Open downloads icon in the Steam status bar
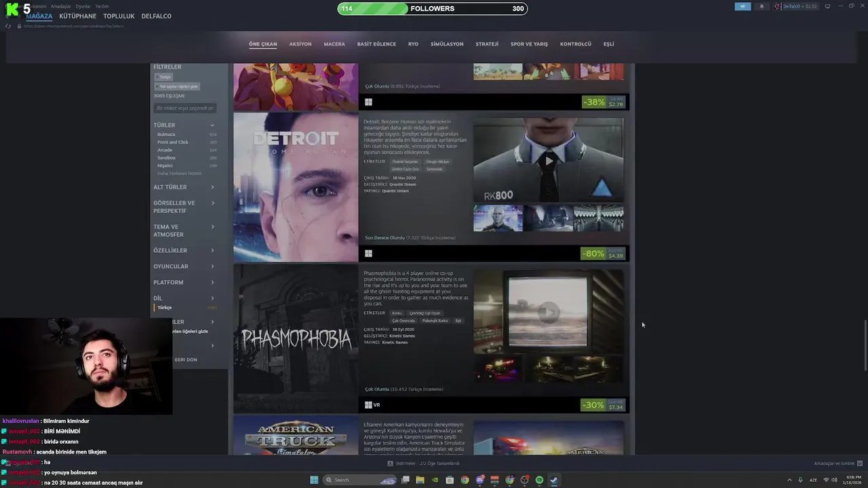The image size is (868, 488). [390, 464]
